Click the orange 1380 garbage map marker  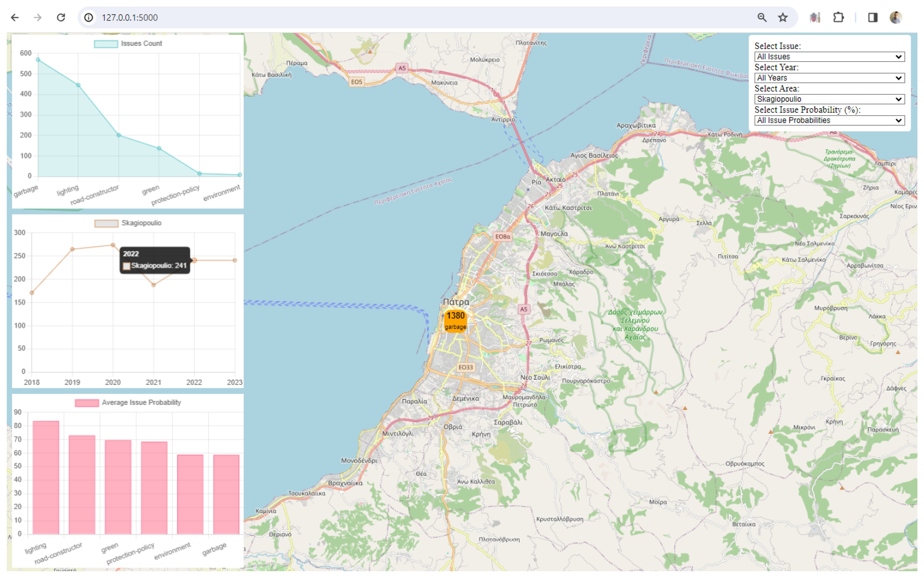(x=455, y=321)
